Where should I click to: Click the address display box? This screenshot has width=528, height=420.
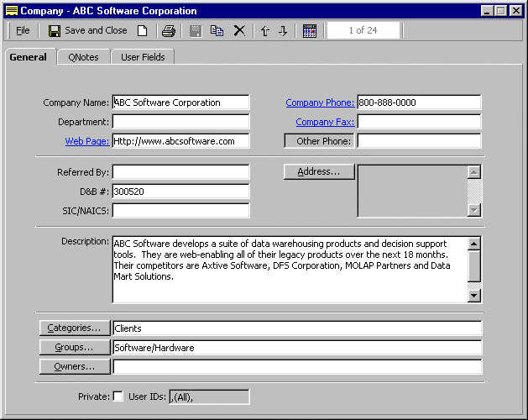pyautogui.click(x=412, y=192)
